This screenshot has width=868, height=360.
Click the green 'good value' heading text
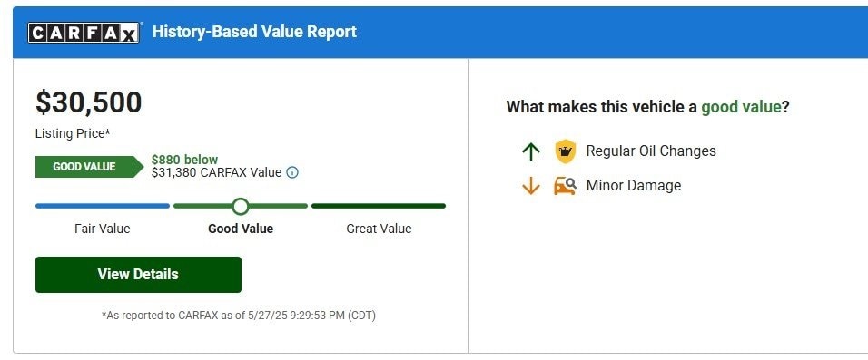pyautogui.click(x=741, y=107)
